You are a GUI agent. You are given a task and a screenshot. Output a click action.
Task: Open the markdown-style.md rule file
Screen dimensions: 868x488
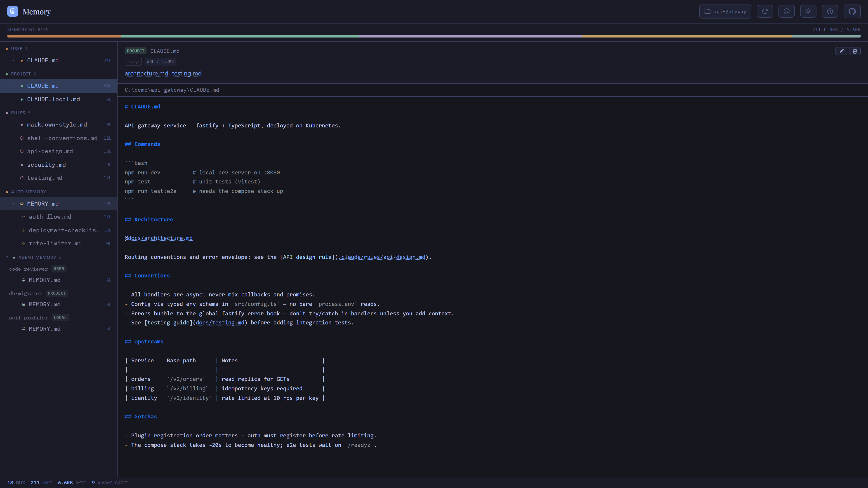click(59, 125)
